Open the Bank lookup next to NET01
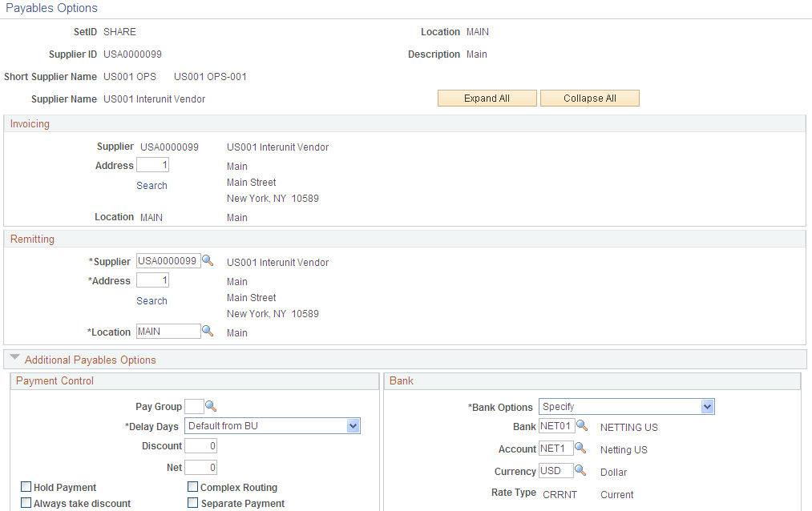The width and height of the screenshot is (812, 511). click(582, 426)
